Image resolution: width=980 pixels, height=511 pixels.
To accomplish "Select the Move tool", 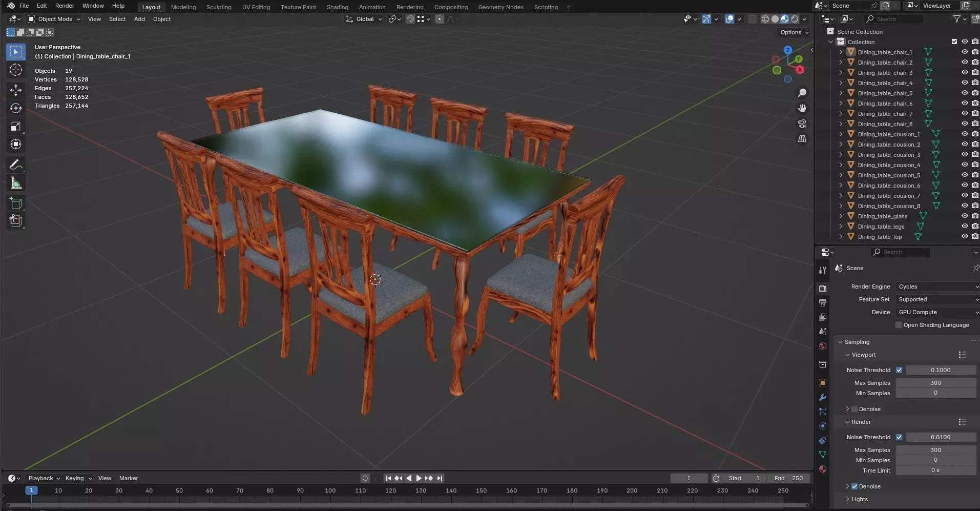I will (x=16, y=90).
